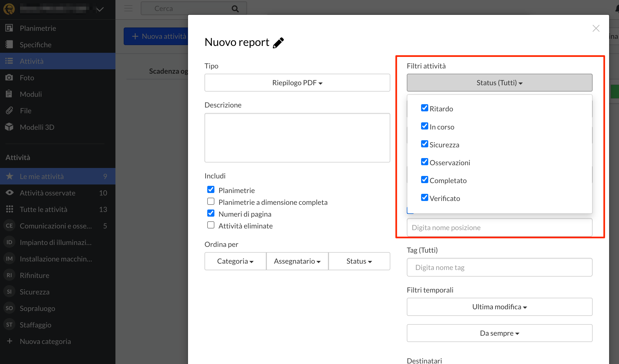Click the IM category badge

[9, 259]
